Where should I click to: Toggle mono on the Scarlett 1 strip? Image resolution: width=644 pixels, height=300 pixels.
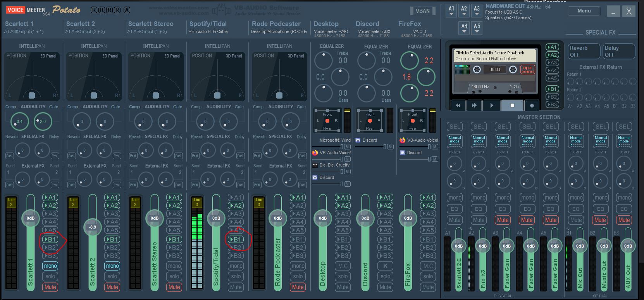pos(50,266)
